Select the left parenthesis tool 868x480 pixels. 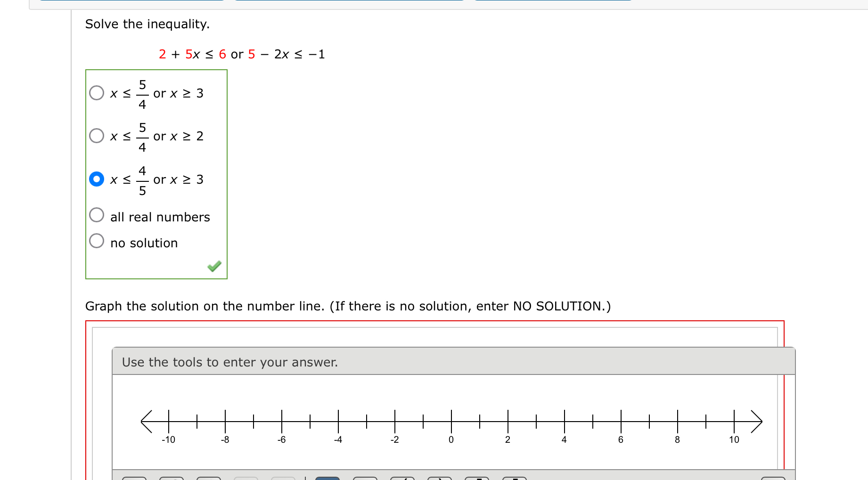[402, 478]
